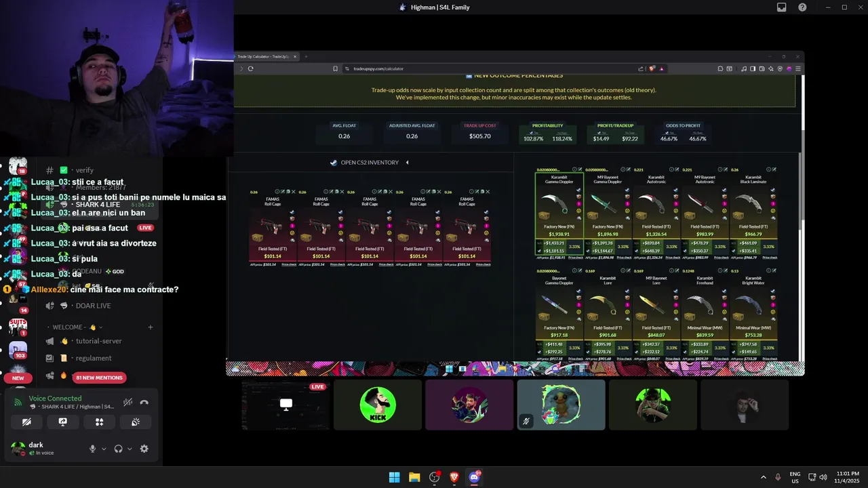Open a new browser tab with plus
The image size is (868, 488).
[306, 56]
